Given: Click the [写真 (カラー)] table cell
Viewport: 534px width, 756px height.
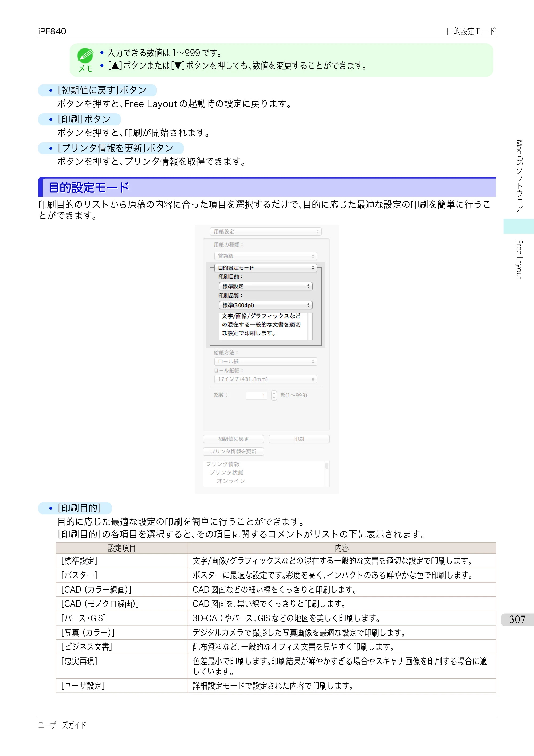Looking at the screenshot, I should 122,633.
